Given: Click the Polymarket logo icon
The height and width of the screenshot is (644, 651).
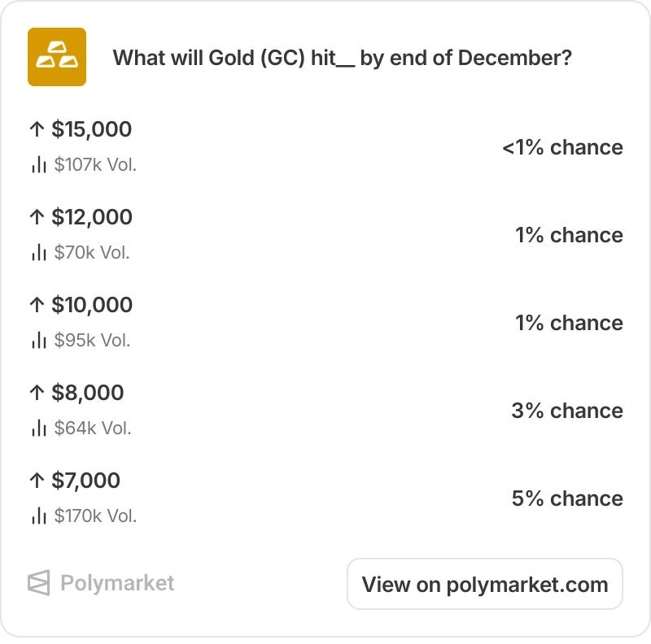Looking at the screenshot, I should (x=38, y=582).
